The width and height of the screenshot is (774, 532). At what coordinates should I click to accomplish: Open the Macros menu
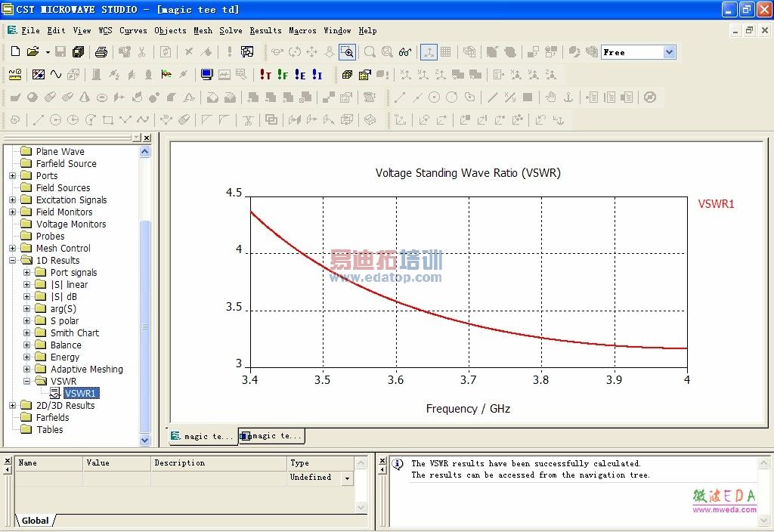click(302, 30)
